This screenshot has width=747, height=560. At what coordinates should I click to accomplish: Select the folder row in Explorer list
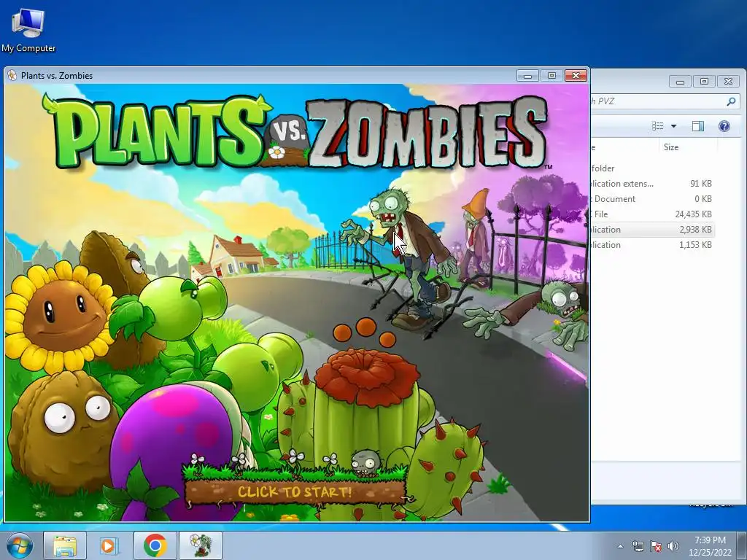click(x=652, y=168)
